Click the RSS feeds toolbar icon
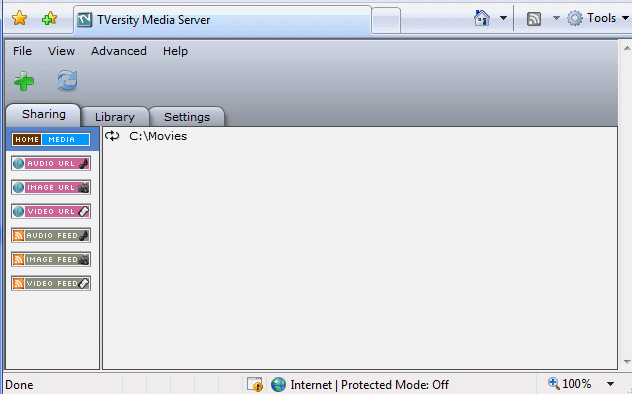Image resolution: width=632 pixels, height=394 pixels. click(534, 19)
